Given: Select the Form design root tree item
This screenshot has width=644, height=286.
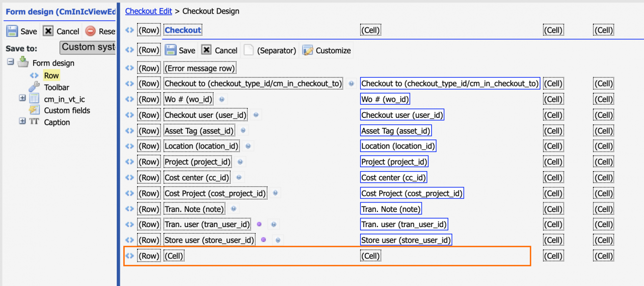Looking at the screenshot, I should [53, 63].
